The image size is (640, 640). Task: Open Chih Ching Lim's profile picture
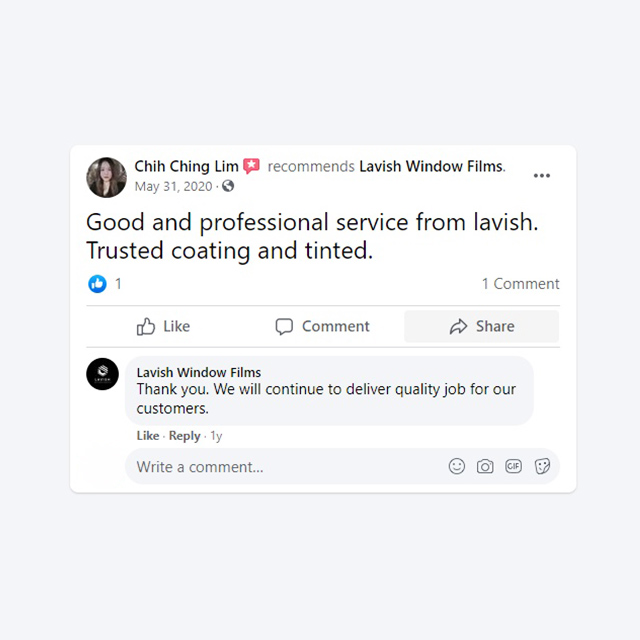[107, 178]
